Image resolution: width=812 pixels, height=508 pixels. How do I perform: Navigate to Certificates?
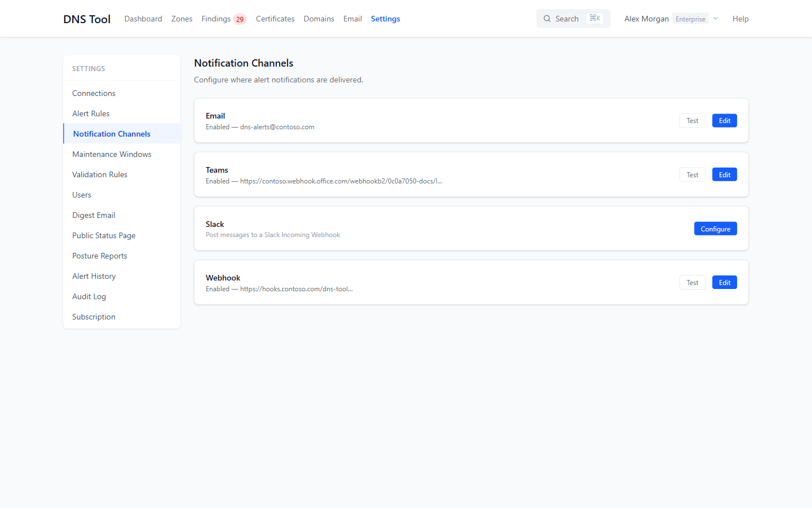coord(275,19)
